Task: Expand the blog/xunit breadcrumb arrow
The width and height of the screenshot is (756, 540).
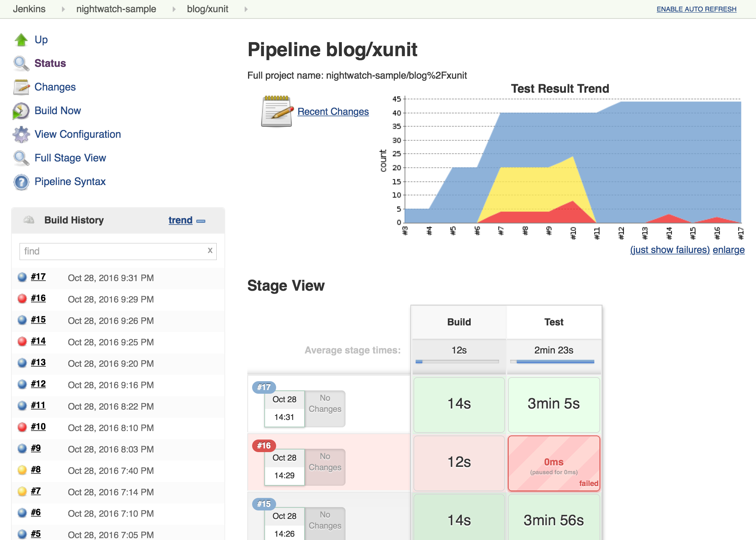Action: click(x=246, y=9)
